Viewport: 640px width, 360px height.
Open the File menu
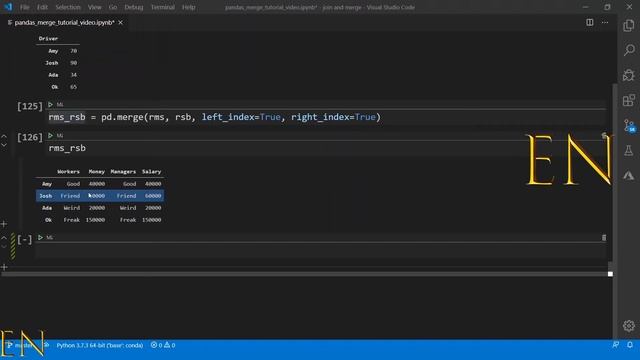click(x=24, y=7)
